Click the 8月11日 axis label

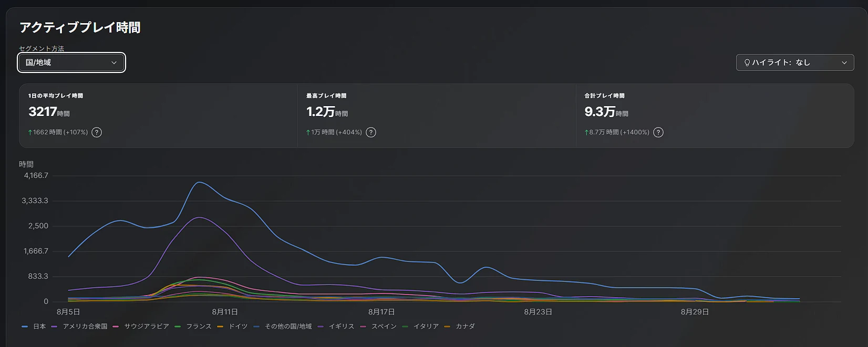coord(225,312)
